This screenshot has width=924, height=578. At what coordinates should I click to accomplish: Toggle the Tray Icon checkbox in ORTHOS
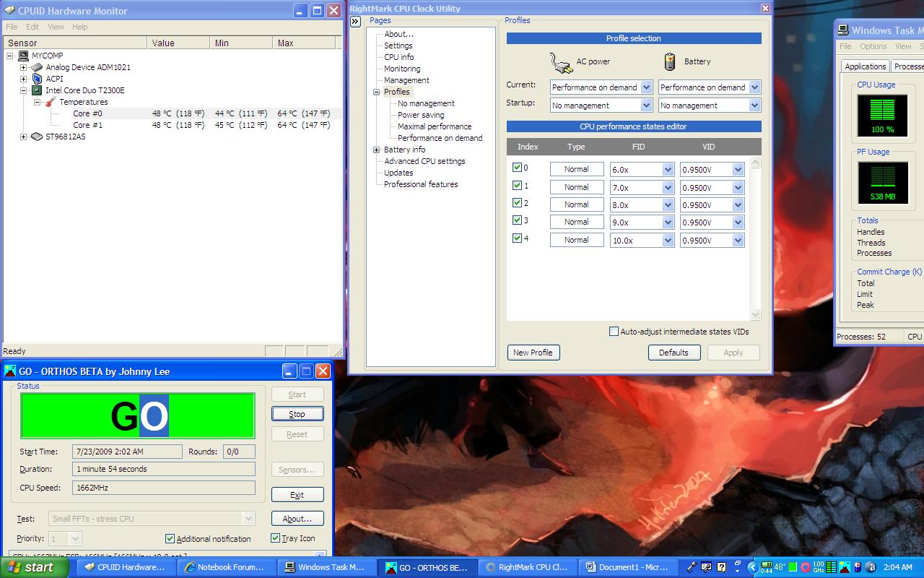[275, 538]
